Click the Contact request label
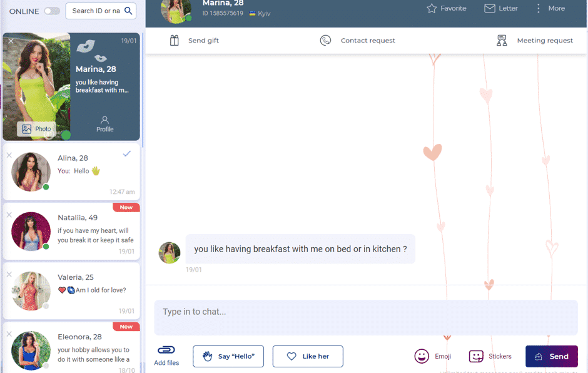 click(x=368, y=40)
